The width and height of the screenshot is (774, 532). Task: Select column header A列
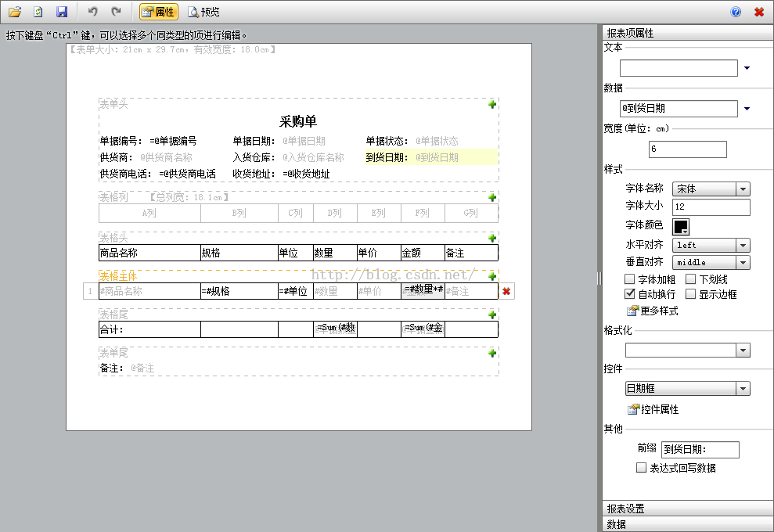pos(149,214)
